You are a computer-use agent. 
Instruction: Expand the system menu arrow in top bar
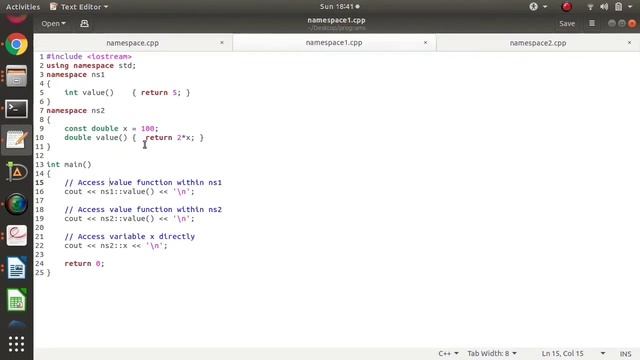[630, 7]
